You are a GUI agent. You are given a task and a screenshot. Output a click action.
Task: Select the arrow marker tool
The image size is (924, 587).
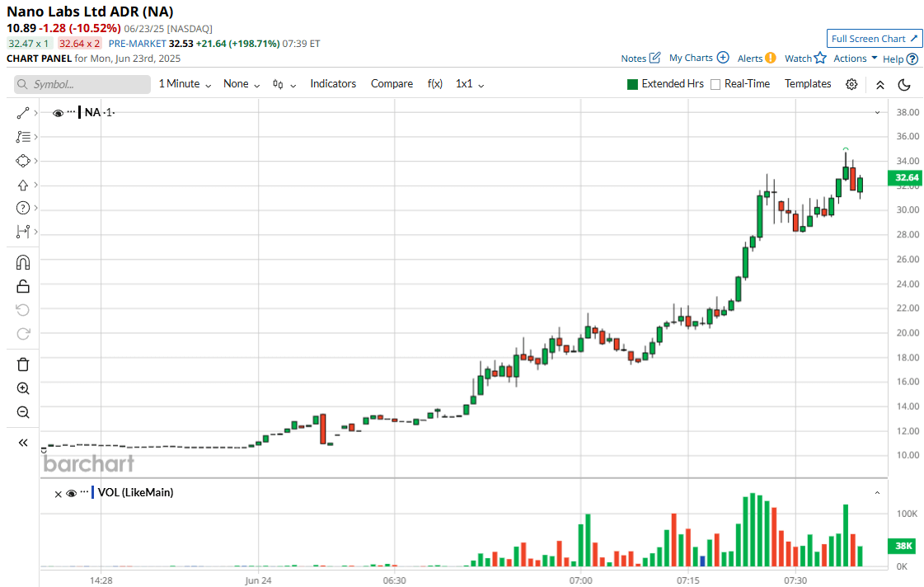[x=22, y=185]
